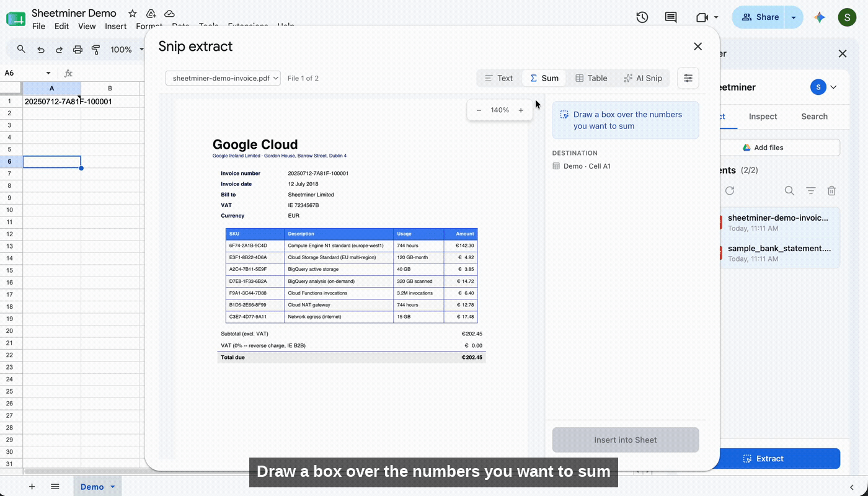The width and height of the screenshot is (868, 496).
Task: Select the row 10 header
Action: point(11,210)
